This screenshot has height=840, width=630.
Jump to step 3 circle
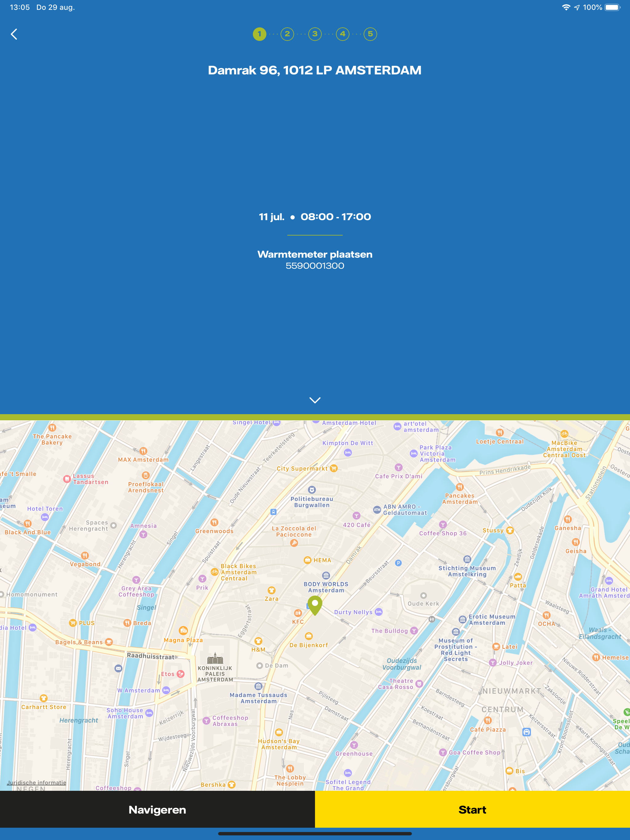pos(315,34)
